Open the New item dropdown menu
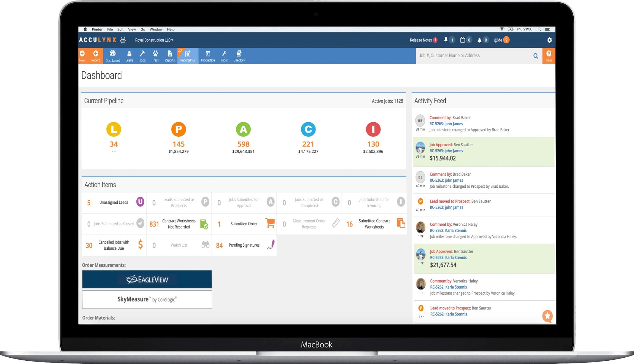 pyautogui.click(x=82, y=56)
